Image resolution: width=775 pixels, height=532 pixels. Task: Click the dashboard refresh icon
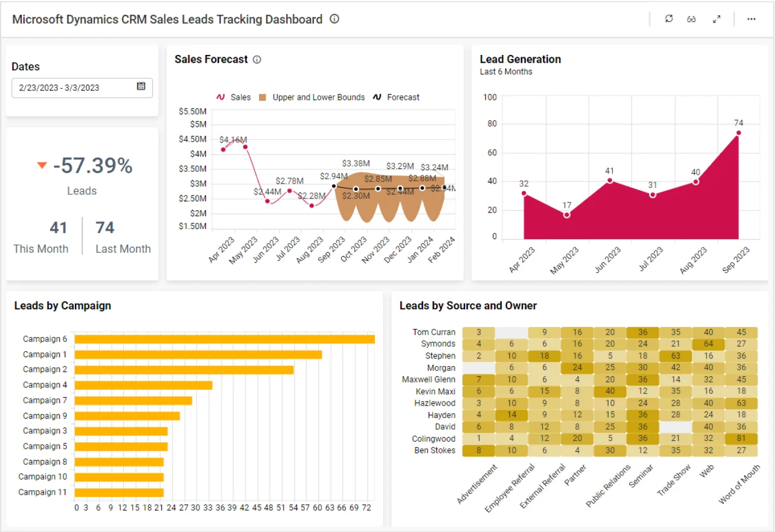[x=669, y=19]
